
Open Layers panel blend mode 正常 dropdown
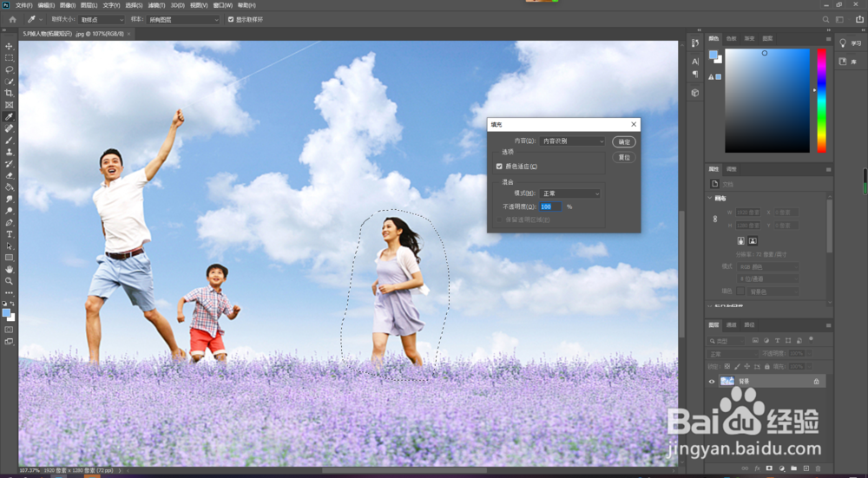[733, 354]
